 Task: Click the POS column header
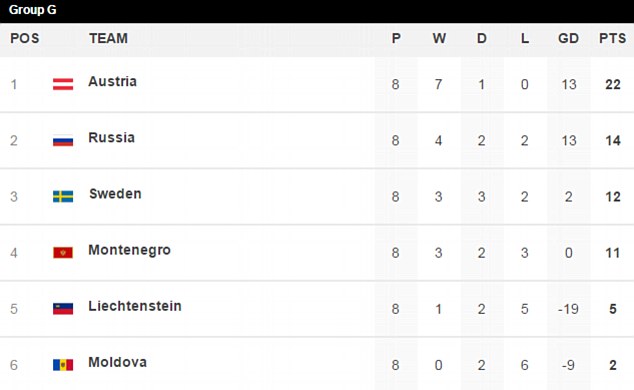click(x=25, y=38)
